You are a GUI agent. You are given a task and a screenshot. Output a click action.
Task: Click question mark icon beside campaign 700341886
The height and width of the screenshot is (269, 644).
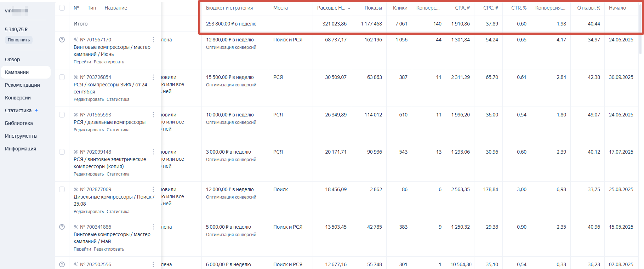pos(62,227)
